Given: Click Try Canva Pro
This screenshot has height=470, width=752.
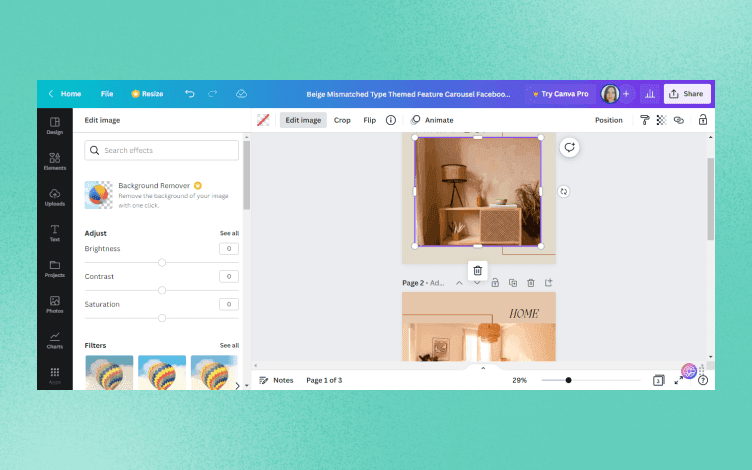Looking at the screenshot, I should 560,94.
